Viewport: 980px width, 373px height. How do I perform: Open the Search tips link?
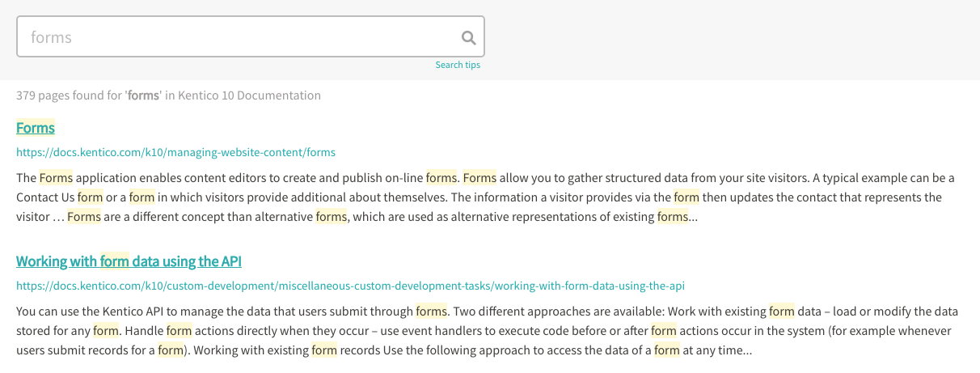click(x=458, y=65)
